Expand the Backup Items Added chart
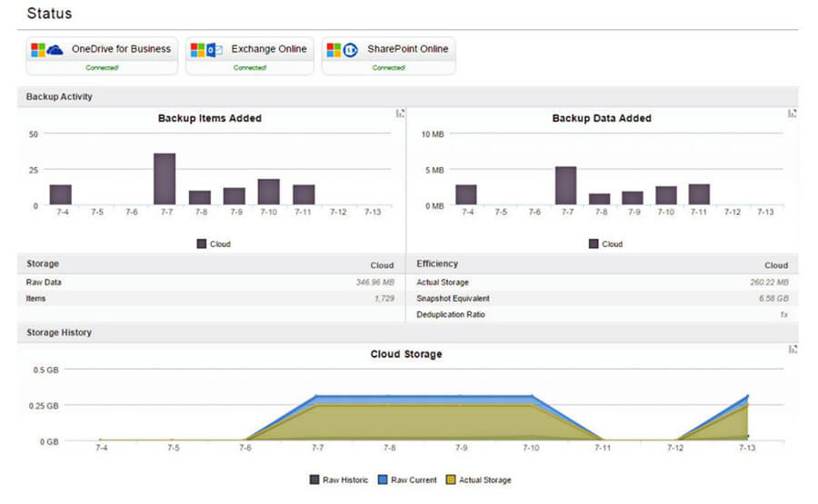This screenshot has height=504, width=818. [400, 114]
